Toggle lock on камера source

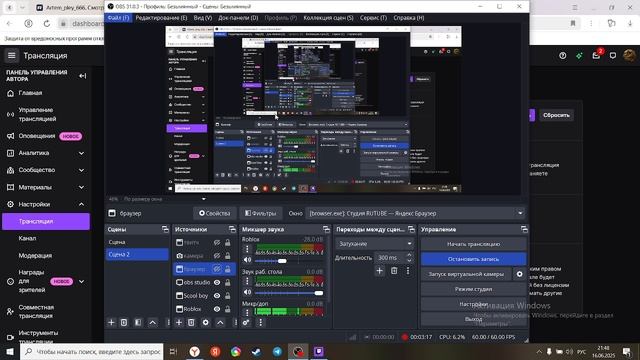(227, 256)
